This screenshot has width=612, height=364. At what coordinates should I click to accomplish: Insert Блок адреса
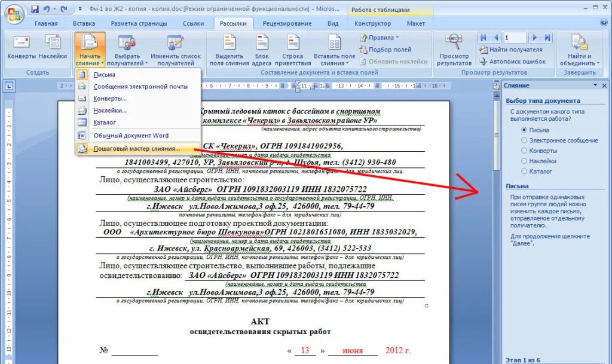click(x=262, y=50)
